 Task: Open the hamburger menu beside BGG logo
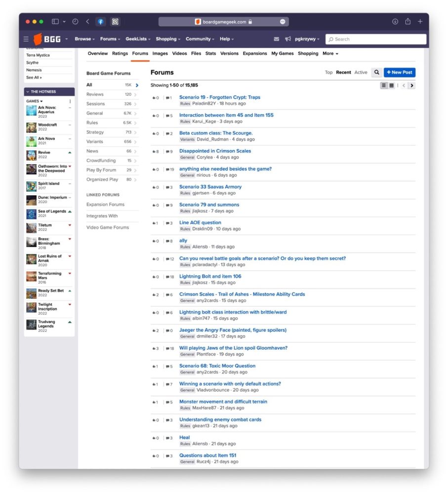click(x=26, y=39)
